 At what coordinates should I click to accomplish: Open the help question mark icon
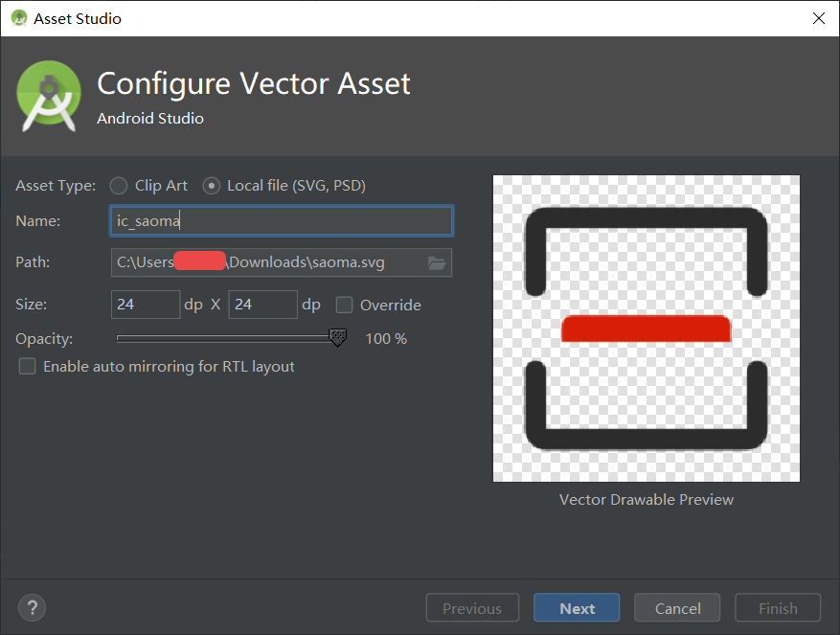[x=32, y=607]
